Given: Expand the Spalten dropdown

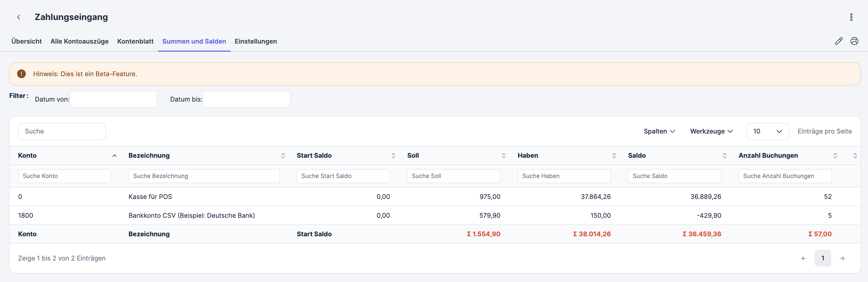Looking at the screenshot, I should click(659, 131).
